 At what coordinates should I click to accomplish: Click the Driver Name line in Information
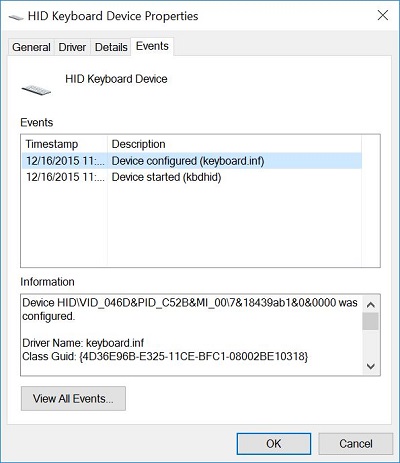tap(83, 343)
